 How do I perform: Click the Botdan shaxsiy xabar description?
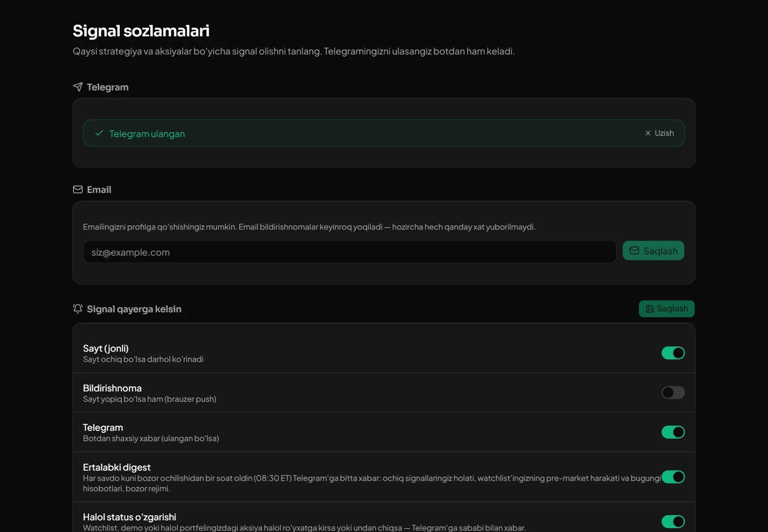point(151,439)
